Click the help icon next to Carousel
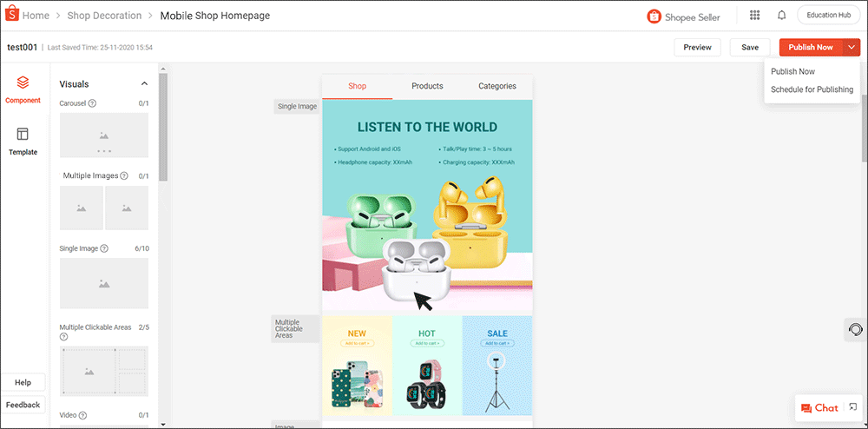This screenshot has width=868, height=429. tap(93, 103)
